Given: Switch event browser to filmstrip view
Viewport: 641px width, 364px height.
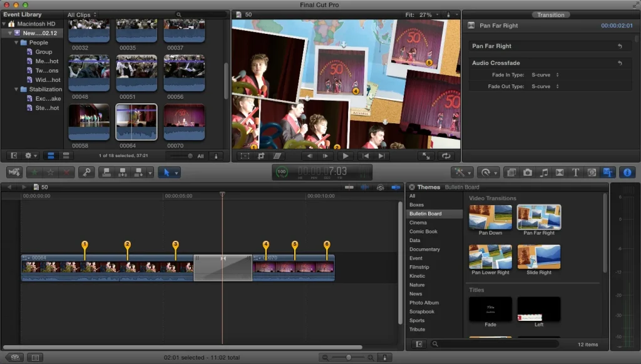Looking at the screenshot, I should coord(51,156).
